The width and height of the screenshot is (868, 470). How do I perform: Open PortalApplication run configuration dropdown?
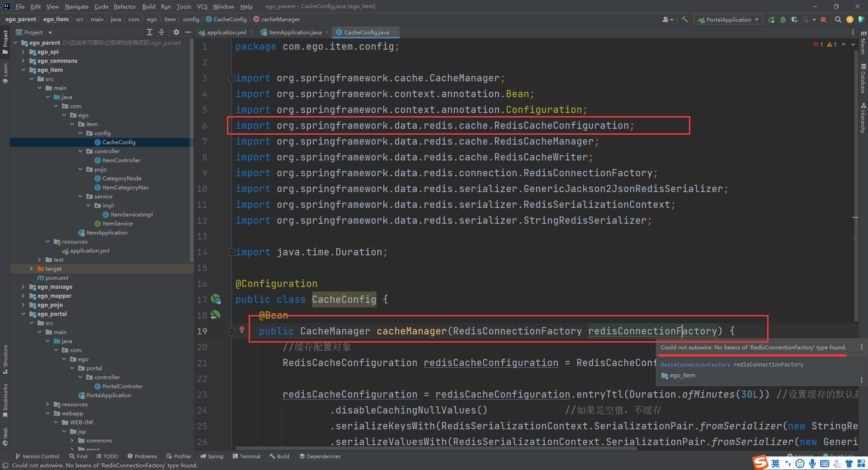point(729,19)
